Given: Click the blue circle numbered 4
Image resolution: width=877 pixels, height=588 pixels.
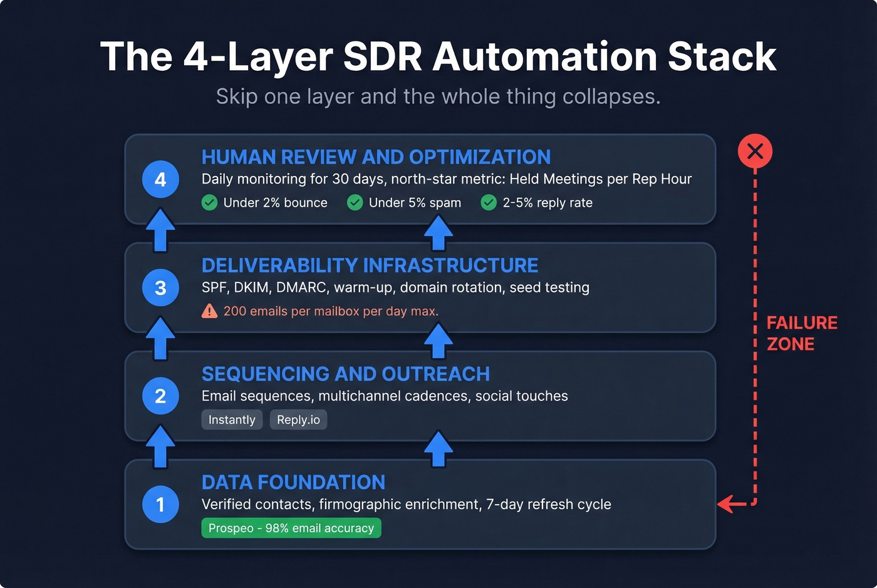Looking at the screenshot, I should (x=160, y=179).
